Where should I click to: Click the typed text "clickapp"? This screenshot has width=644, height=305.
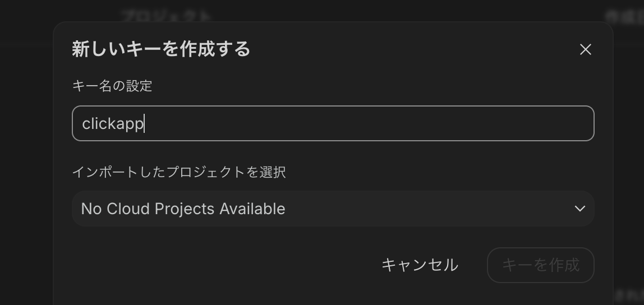112,123
